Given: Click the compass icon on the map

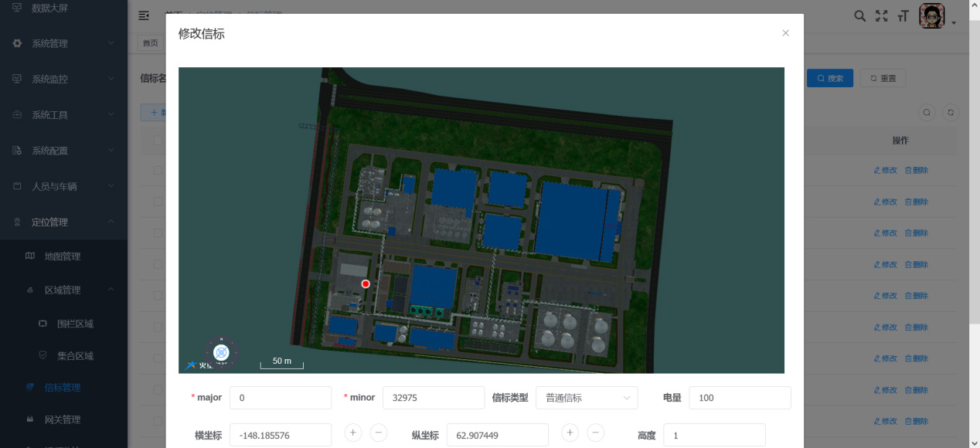Looking at the screenshot, I should tap(221, 352).
